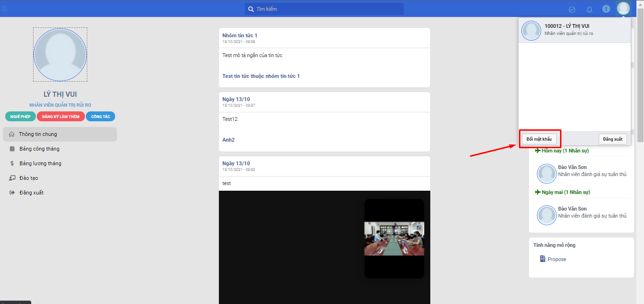Image resolution: width=644 pixels, height=304 pixels.
Task: Click "Test mô tả ngắn của tin tức" text
Action: tap(252, 55)
